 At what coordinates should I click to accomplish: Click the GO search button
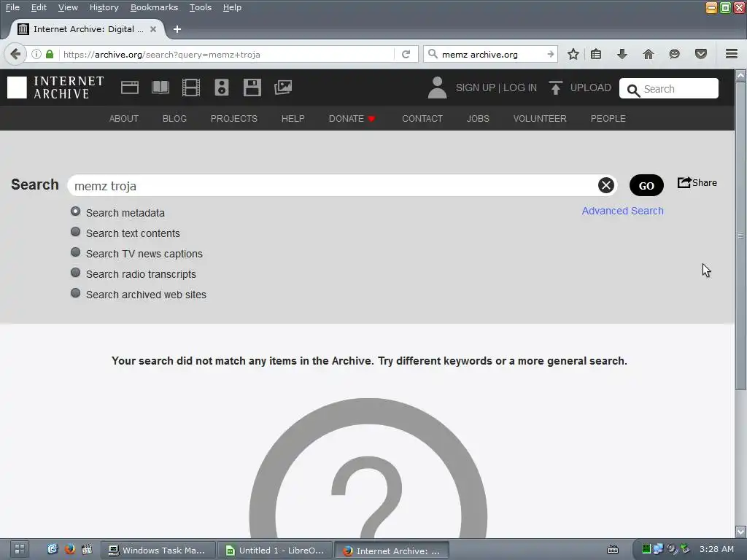[646, 185]
